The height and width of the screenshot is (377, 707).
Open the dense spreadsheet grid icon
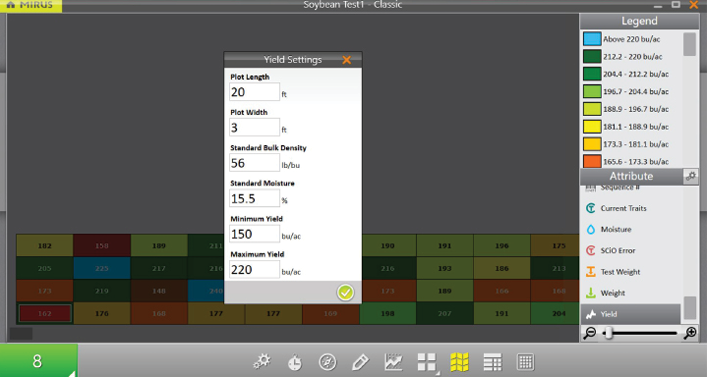pos(525,362)
